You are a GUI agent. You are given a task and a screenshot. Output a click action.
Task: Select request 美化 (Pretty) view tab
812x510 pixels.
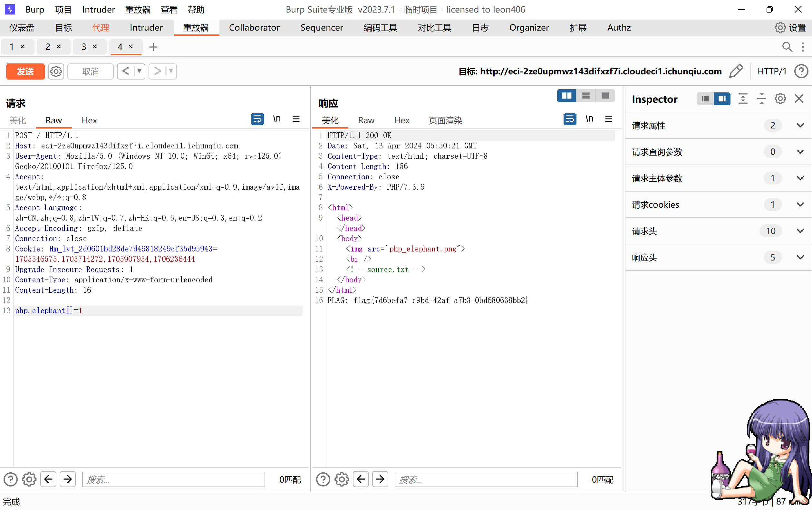17,120
